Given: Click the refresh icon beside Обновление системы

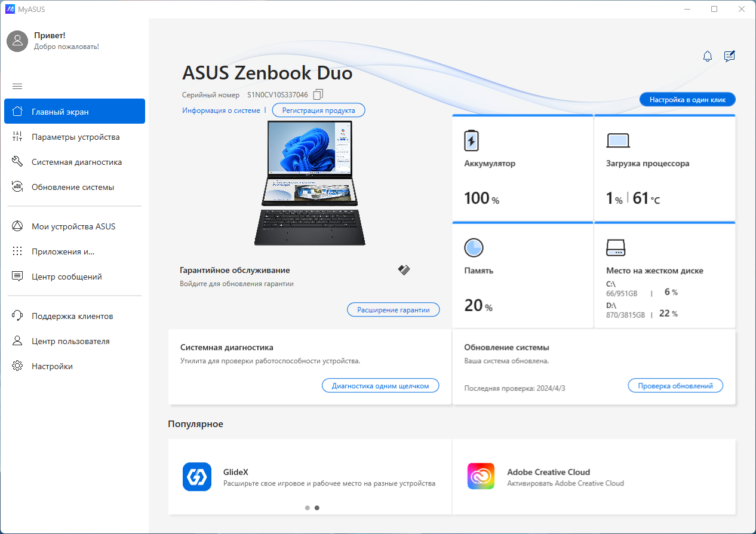Looking at the screenshot, I should pyautogui.click(x=18, y=187).
